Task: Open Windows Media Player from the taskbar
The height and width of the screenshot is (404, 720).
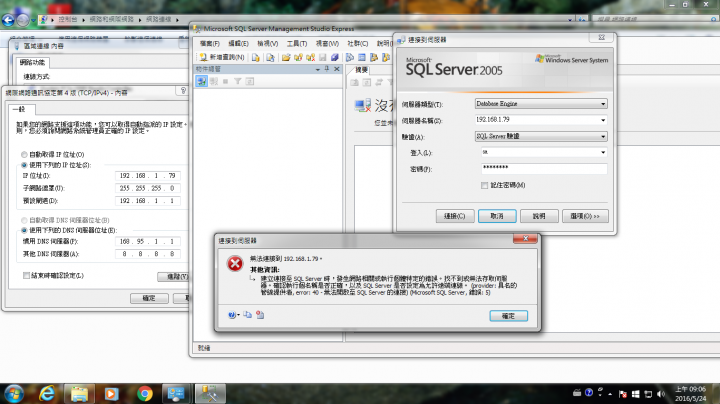Action: pos(112,394)
